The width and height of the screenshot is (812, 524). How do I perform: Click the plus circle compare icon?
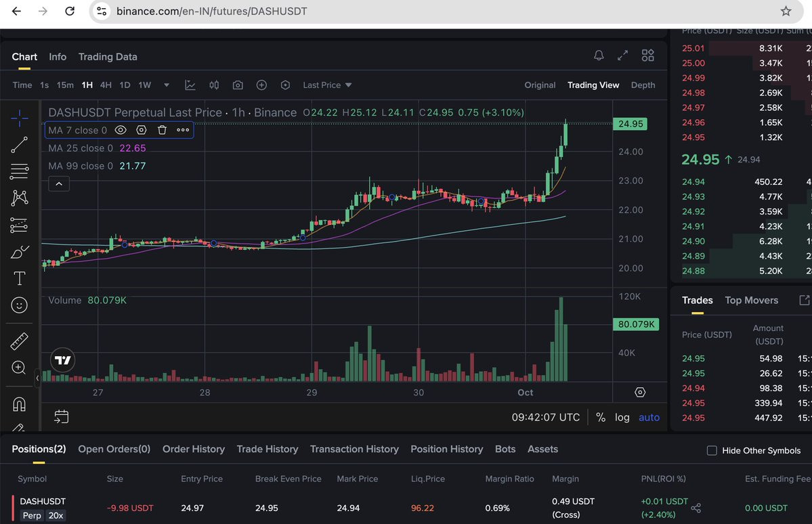pos(261,85)
